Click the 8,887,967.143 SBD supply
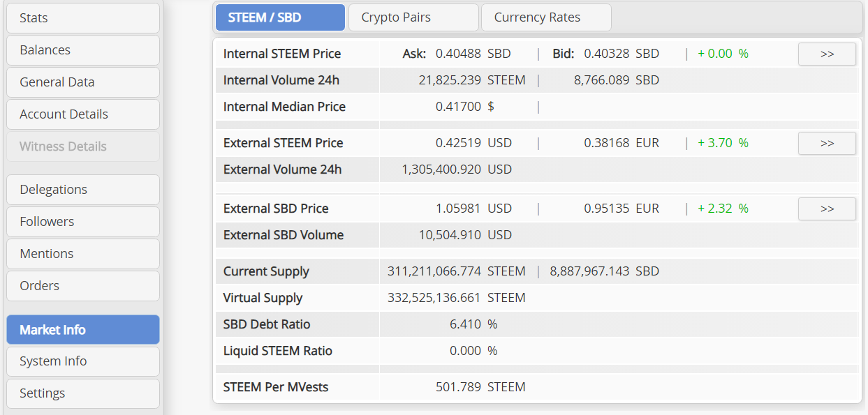Viewport: 868px width, 415px height. [605, 271]
